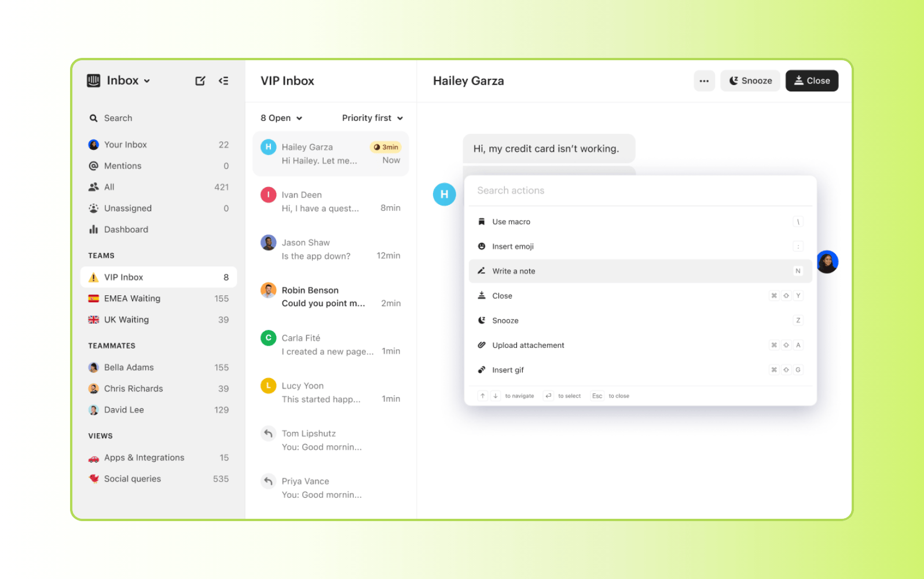Open the Robin Benson conversation
The width and height of the screenshot is (924, 579).
(331, 297)
